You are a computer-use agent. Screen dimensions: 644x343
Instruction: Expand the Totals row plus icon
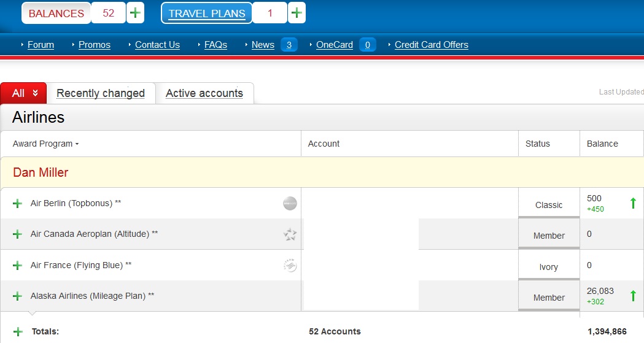pos(17,331)
